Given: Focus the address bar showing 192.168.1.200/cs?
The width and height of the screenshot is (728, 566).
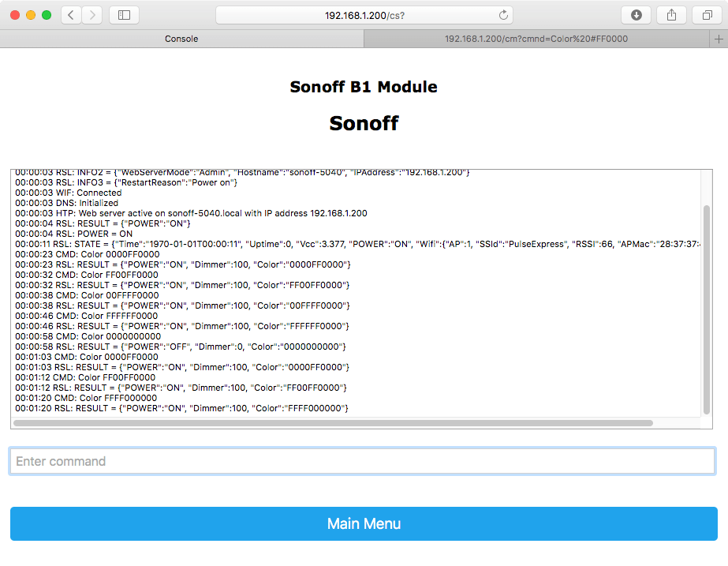Looking at the screenshot, I should tap(364, 15).
